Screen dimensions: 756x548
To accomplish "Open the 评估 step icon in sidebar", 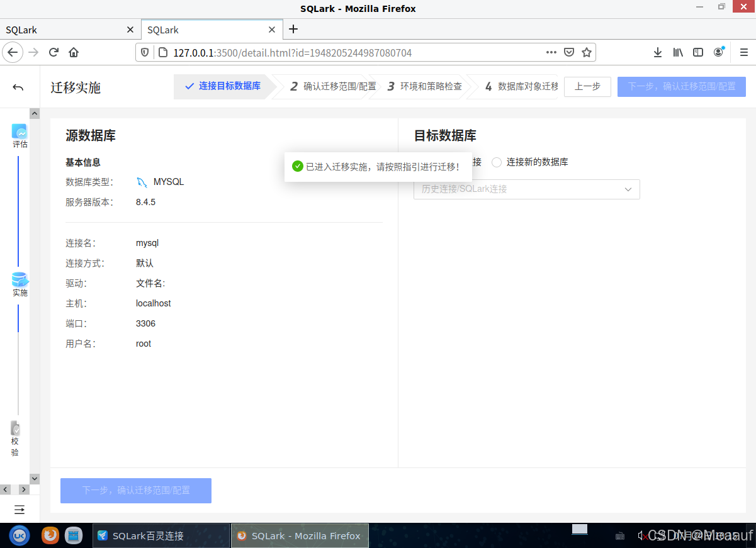I will click(x=20, y=131).
